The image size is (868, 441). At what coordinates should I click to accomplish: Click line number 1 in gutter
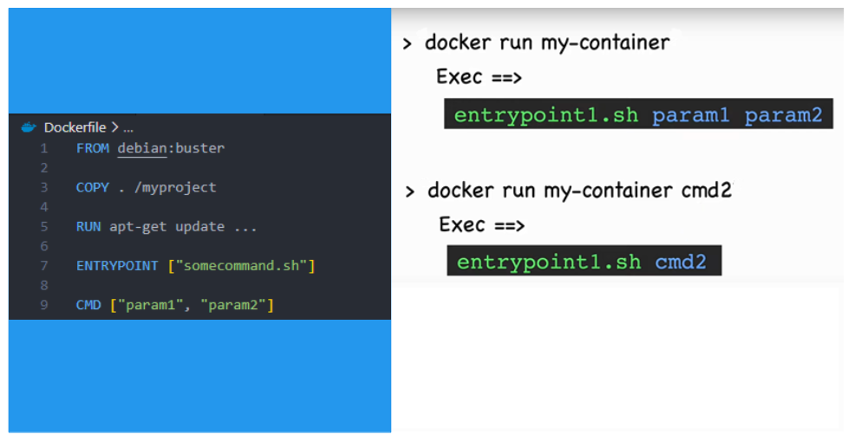pyautogui.click(x=43, y=148)
